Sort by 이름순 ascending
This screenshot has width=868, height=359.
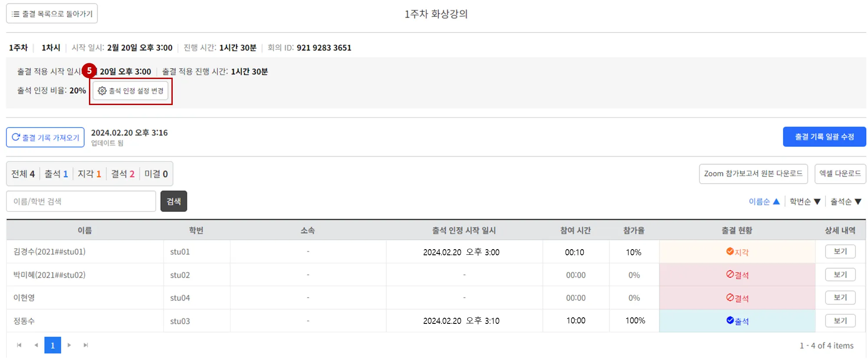click(764, 201)
